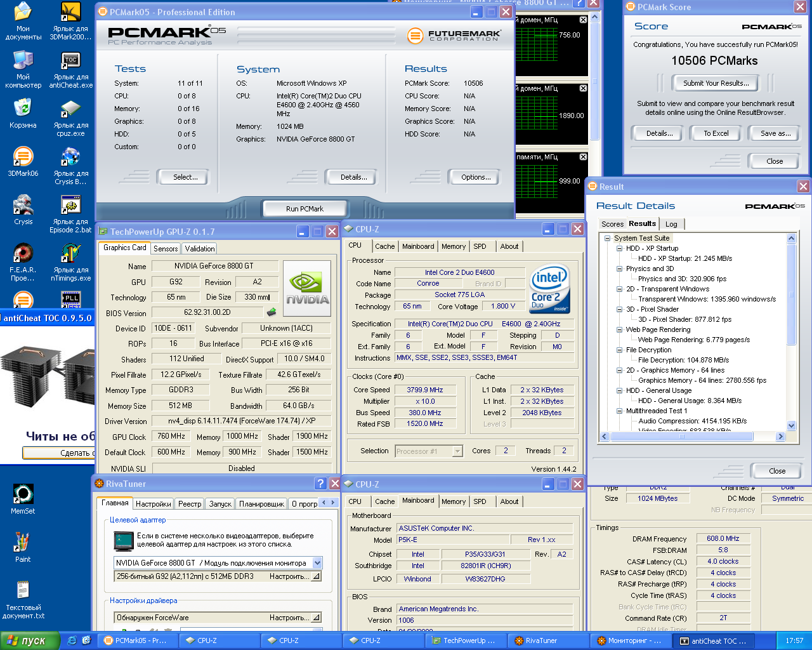Click the Result Details vertical scrollbar down arrow
This screenshot has width=812, height=650.
pos(791,426)
